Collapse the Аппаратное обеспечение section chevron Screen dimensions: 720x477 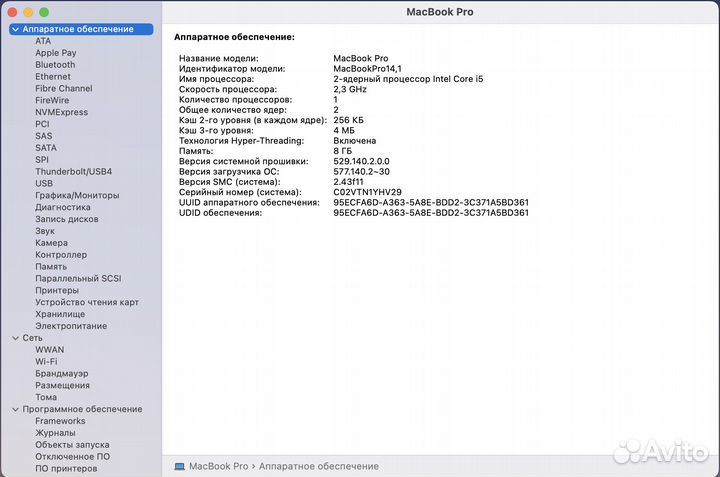point(16,29)
